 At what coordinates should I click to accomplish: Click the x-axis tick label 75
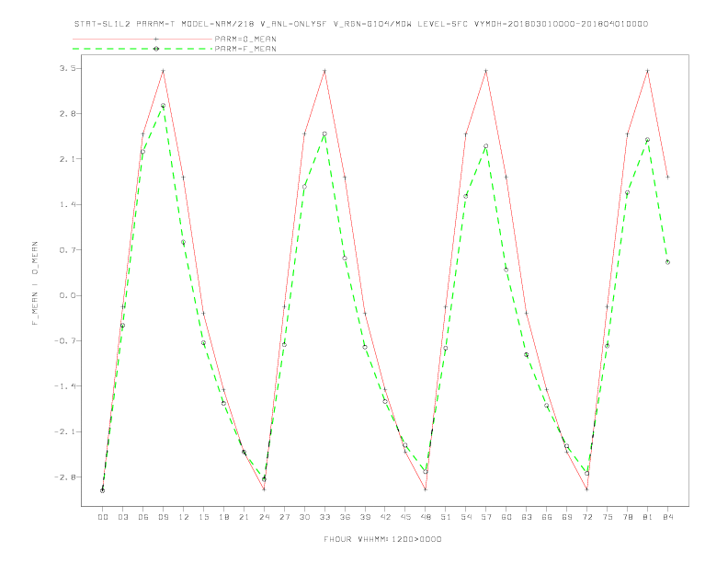[x=608, y=517]
